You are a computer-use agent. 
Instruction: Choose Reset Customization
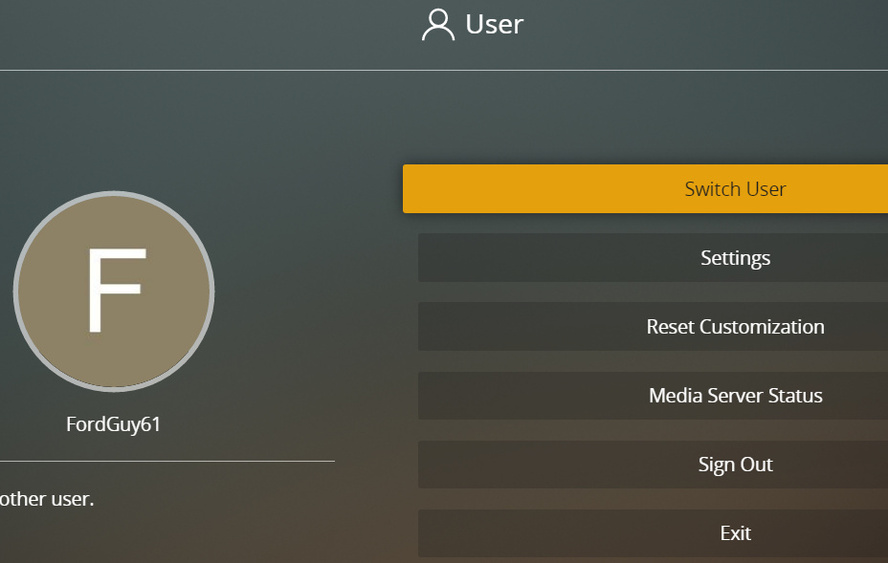click(735, 327)
